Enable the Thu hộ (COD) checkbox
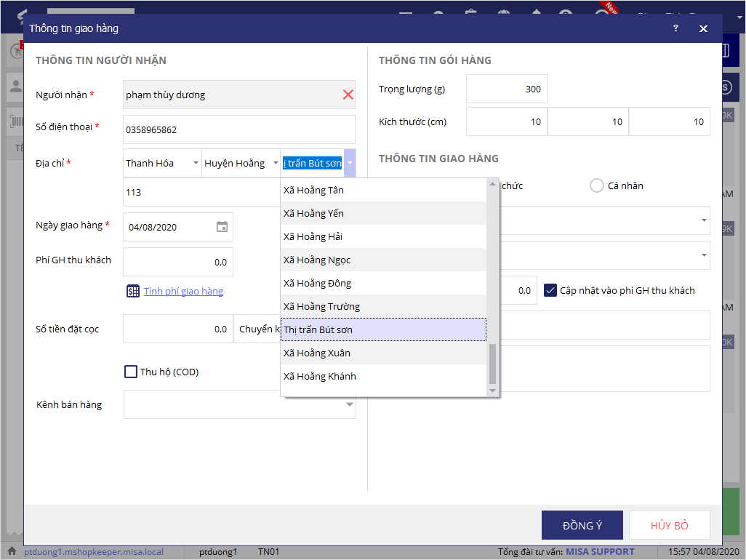Viewport: 746px width, 560px height. pyautogui.click(x=131, y=372)
